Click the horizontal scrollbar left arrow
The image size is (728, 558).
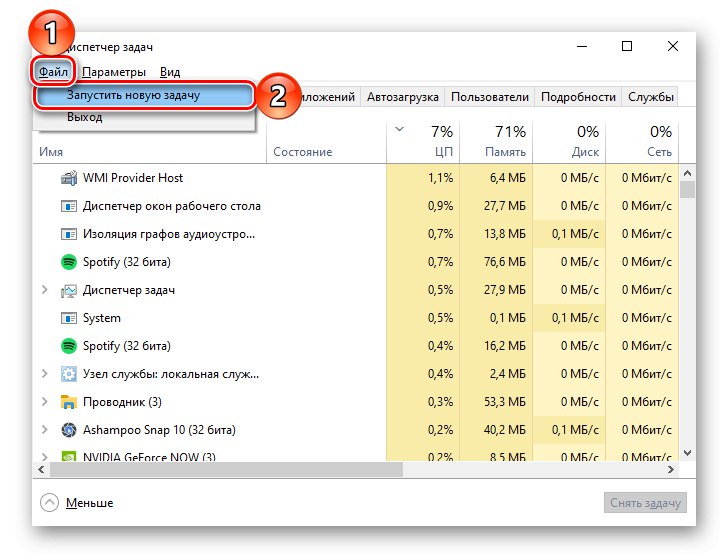(41, 469)
